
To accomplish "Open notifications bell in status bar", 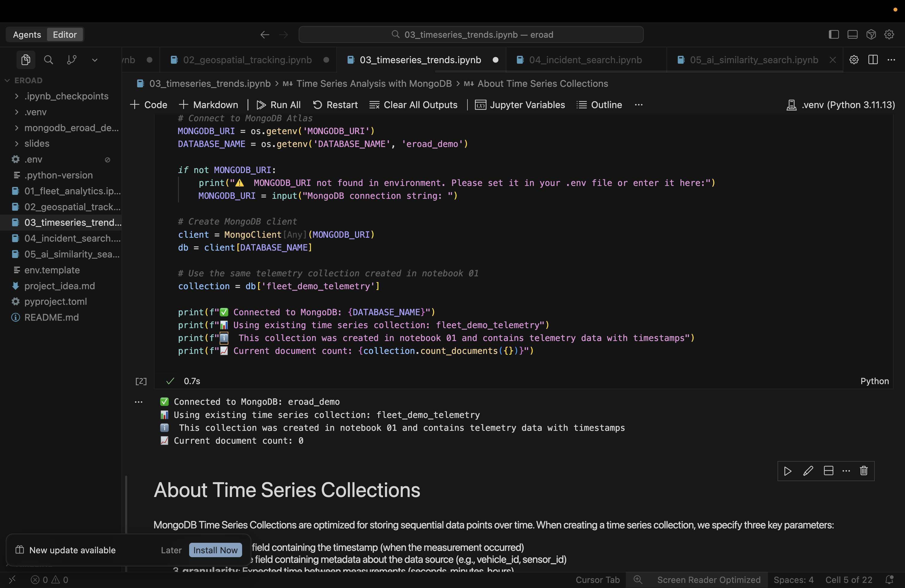I will pos(889,580).
